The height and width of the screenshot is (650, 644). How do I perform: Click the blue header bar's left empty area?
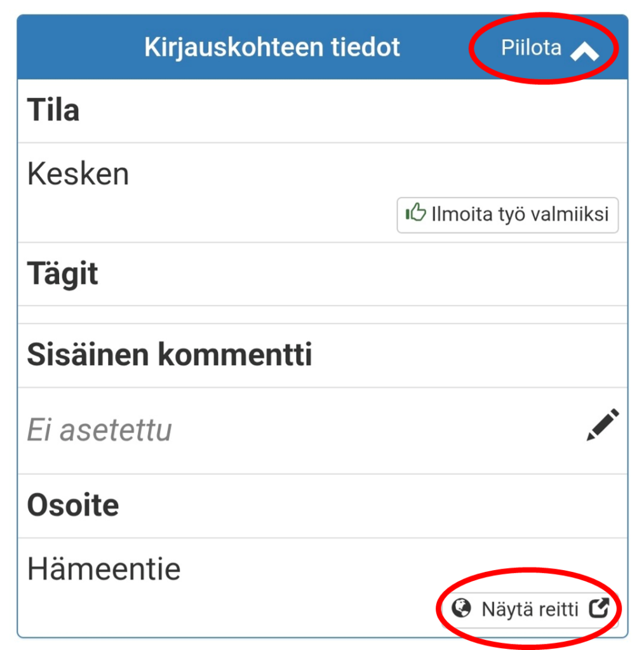pyautogui.click(x=76, y=48)
